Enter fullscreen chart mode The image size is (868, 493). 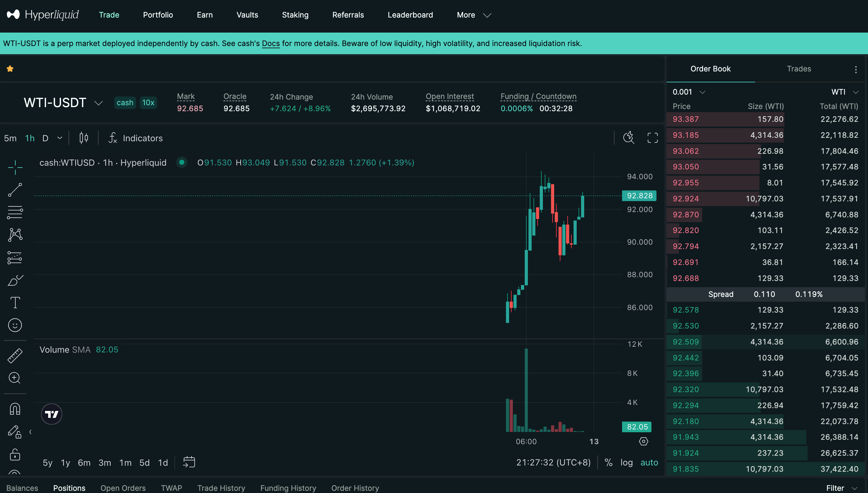[652, 138]
